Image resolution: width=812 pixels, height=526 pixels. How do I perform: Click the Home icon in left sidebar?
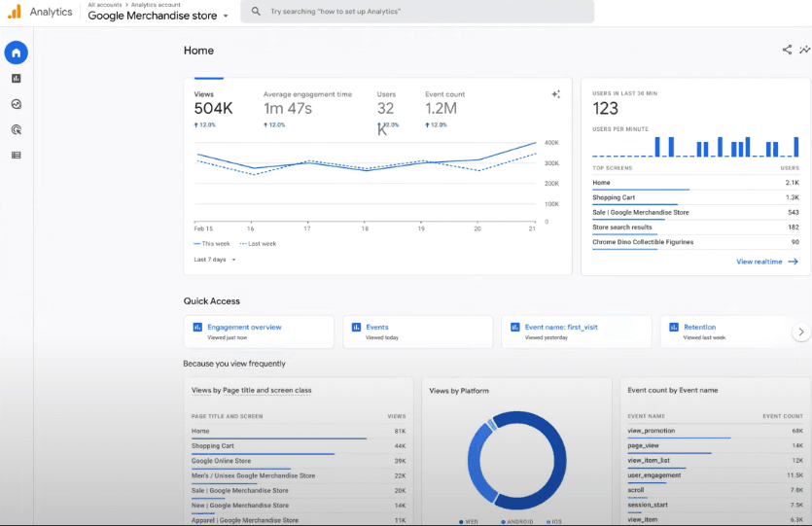click(17, 53)
